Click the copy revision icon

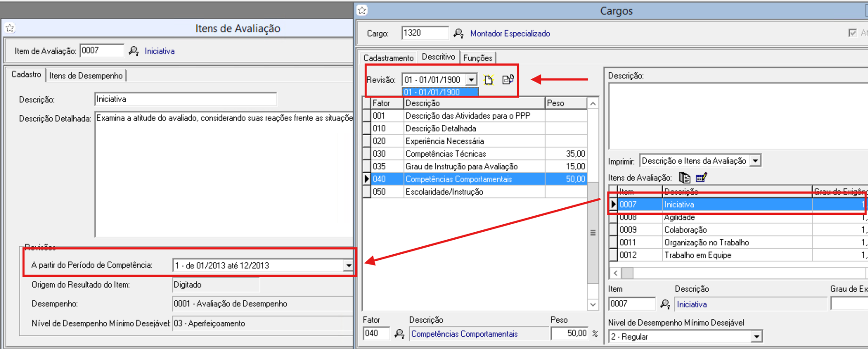[508, 80]
